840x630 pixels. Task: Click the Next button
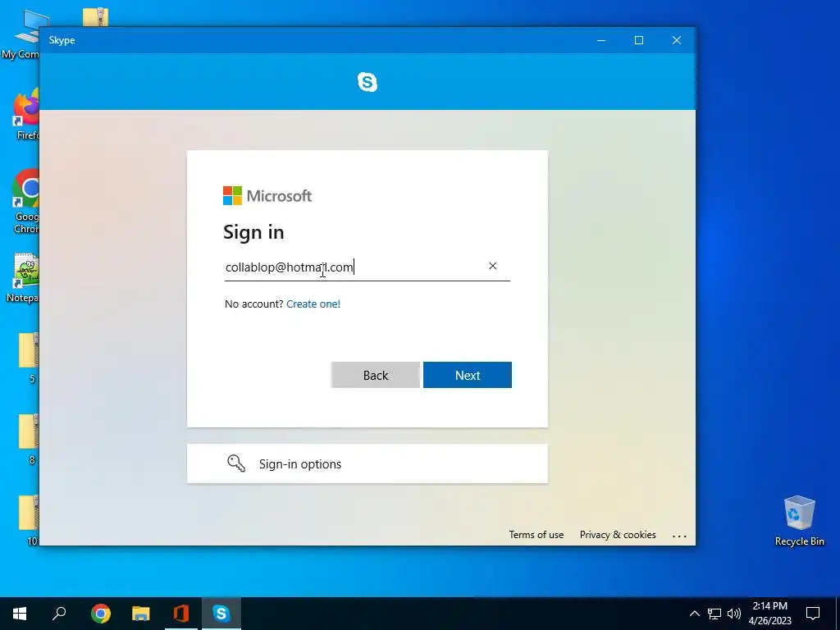tap(467, 375)
